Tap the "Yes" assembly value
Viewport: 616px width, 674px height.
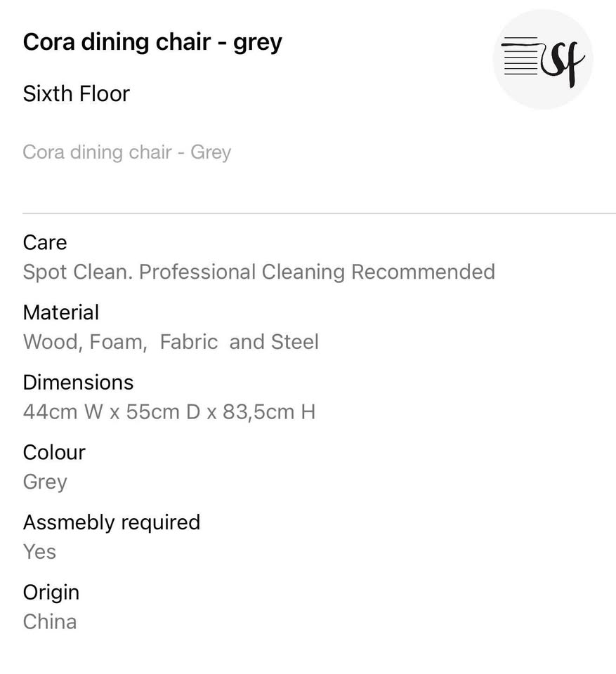tap(39, 552)
